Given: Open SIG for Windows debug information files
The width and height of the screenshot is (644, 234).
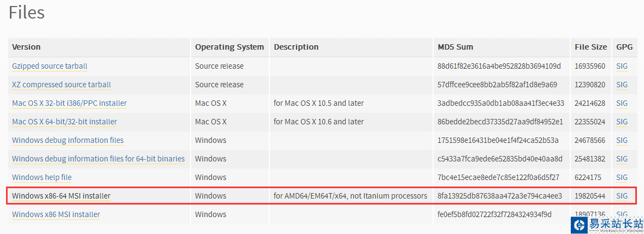Looking at the screenshot, I should [x=622, y=140].
